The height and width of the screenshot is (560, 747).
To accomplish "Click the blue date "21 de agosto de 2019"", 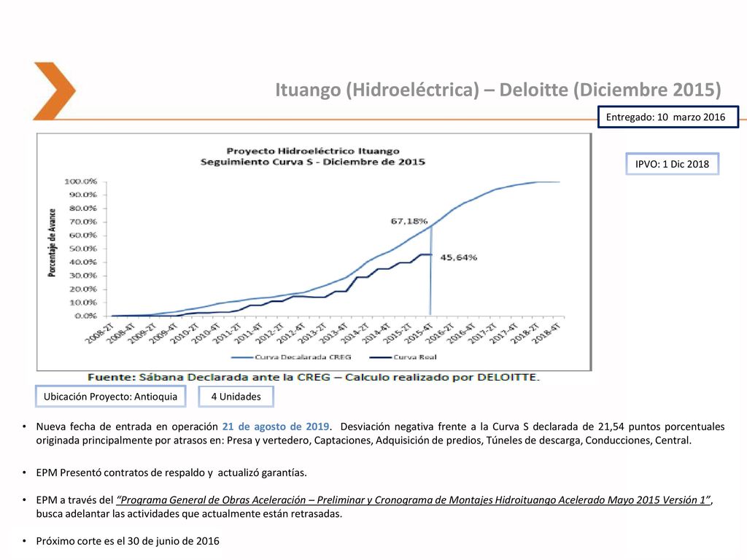I will coord(275,427).
